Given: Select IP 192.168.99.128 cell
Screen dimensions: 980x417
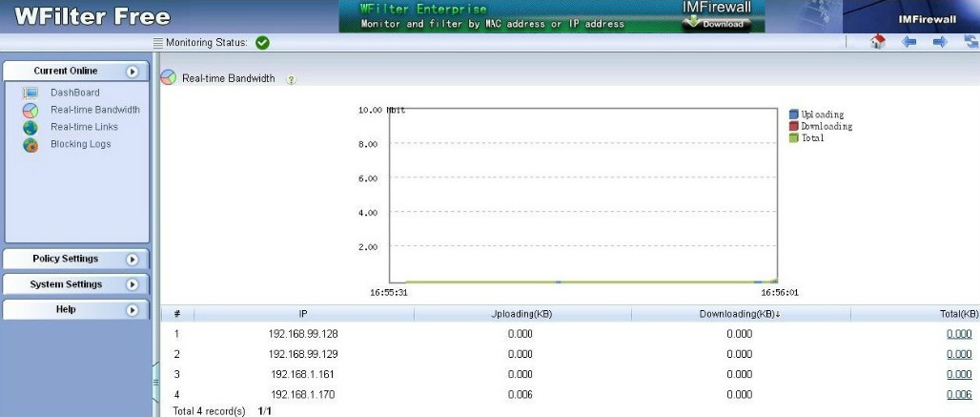Looking at the screenshot, I should (x=303, y=335).
